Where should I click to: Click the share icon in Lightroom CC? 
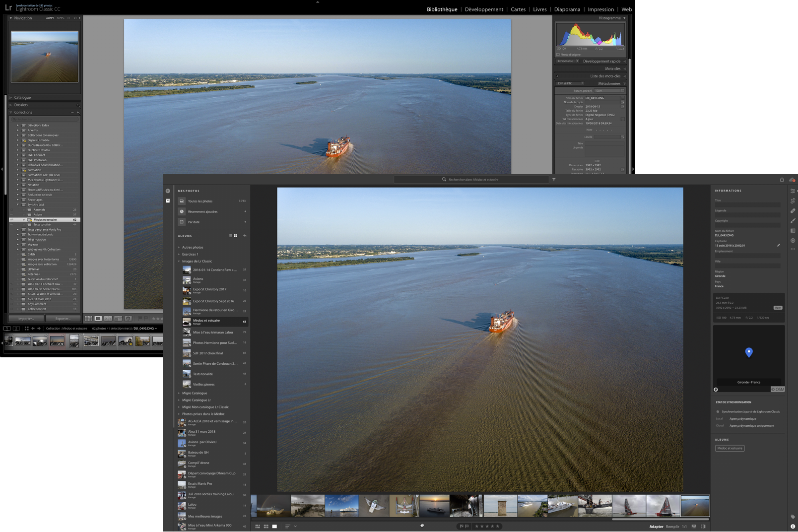782,180
